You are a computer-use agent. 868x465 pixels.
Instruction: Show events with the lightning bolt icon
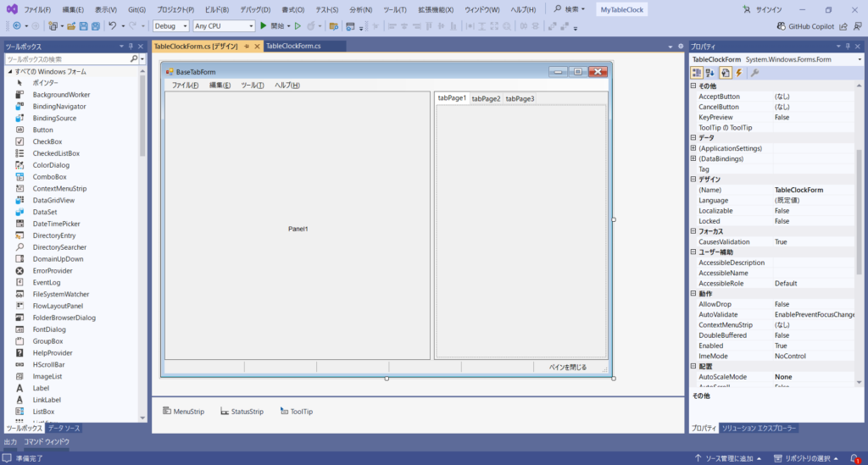point(739,73)
